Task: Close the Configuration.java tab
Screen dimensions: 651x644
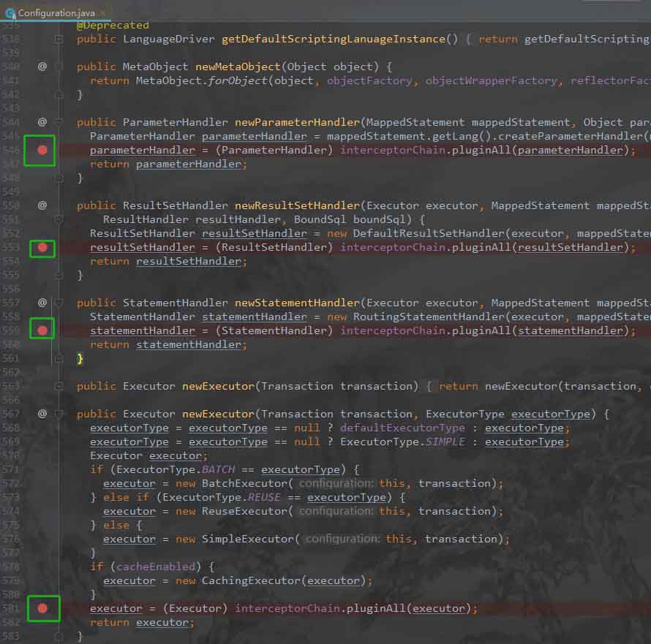Action: (x=103, y=13)
